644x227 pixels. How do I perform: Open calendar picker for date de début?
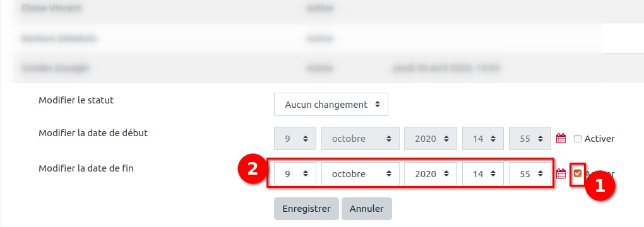[561, 138]
